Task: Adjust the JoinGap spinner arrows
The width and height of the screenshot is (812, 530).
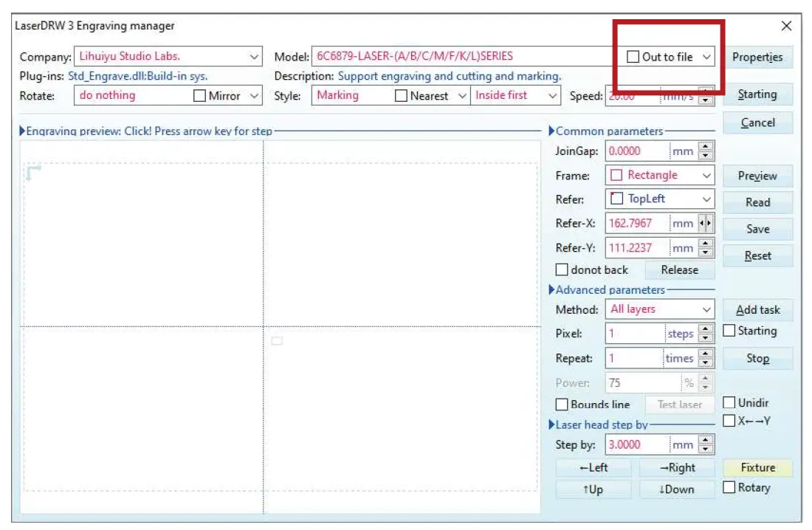Action: point(705,151)
